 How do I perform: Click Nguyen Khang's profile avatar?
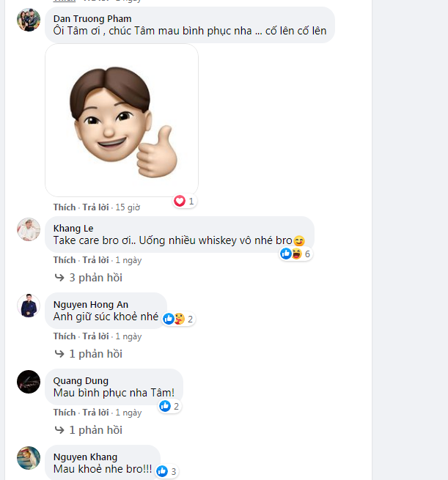coord(29,458)
